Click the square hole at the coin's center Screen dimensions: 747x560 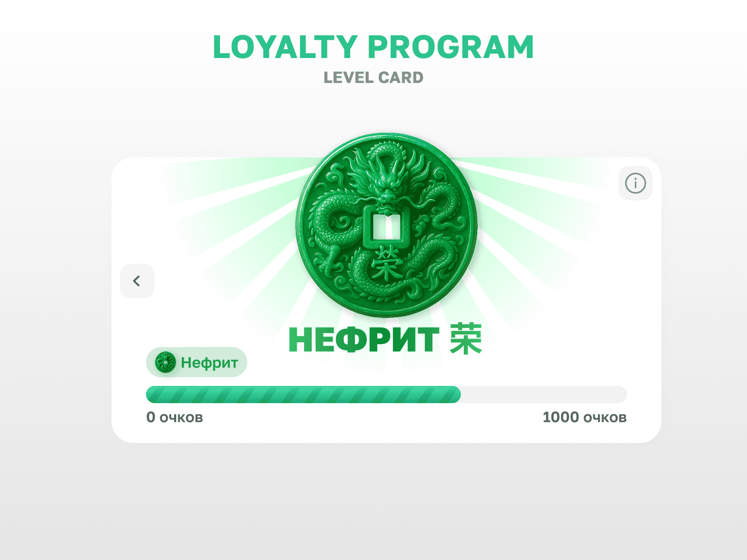[386, 227]
